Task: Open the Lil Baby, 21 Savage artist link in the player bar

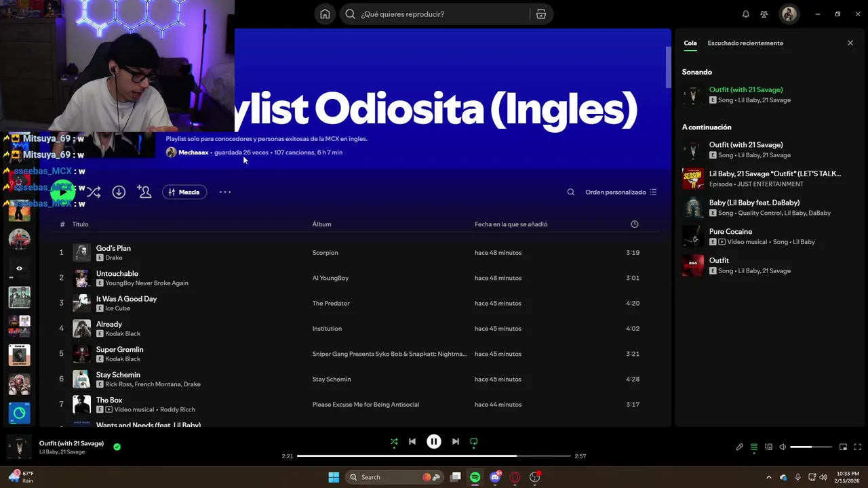Action: point(62,452)
